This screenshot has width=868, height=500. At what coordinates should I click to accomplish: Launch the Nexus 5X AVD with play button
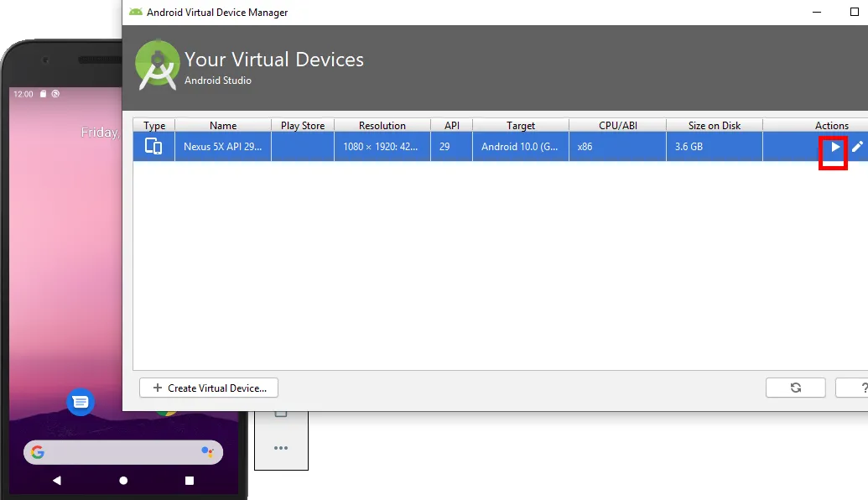click(x=834, y=147)
